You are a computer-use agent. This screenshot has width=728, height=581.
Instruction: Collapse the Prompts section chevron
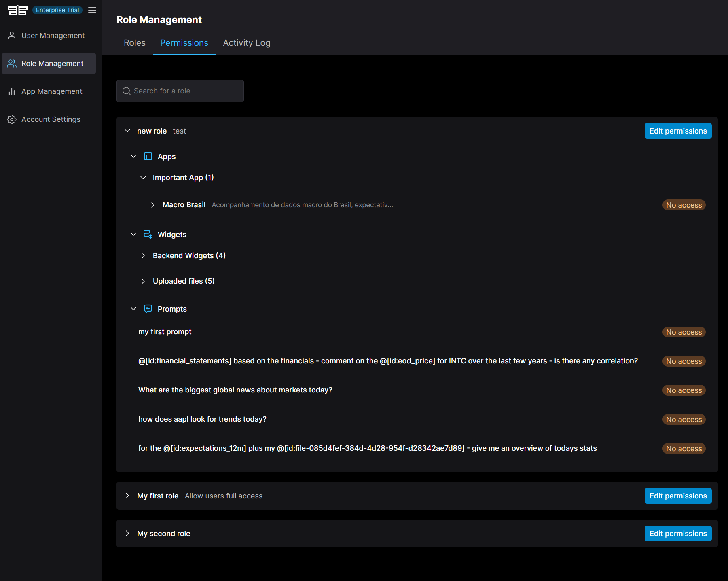[x=133, y=309]
